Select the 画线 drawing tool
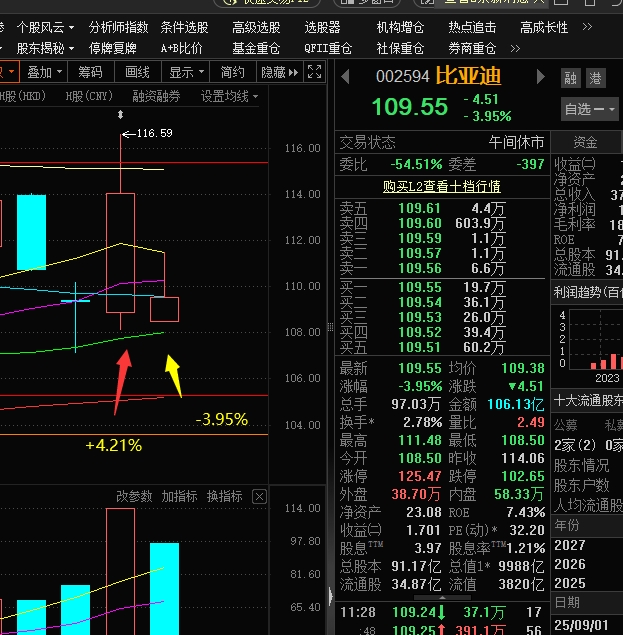Image resolution: width=623 pixels, height=635 pixels. click(x=138, y=72)
